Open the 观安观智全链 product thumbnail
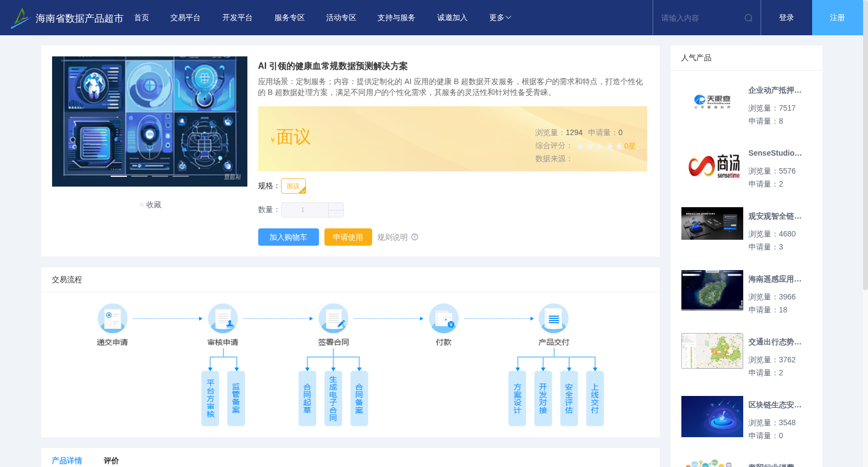The width and height of the screenshot is (868, 467). click(712, 223)
